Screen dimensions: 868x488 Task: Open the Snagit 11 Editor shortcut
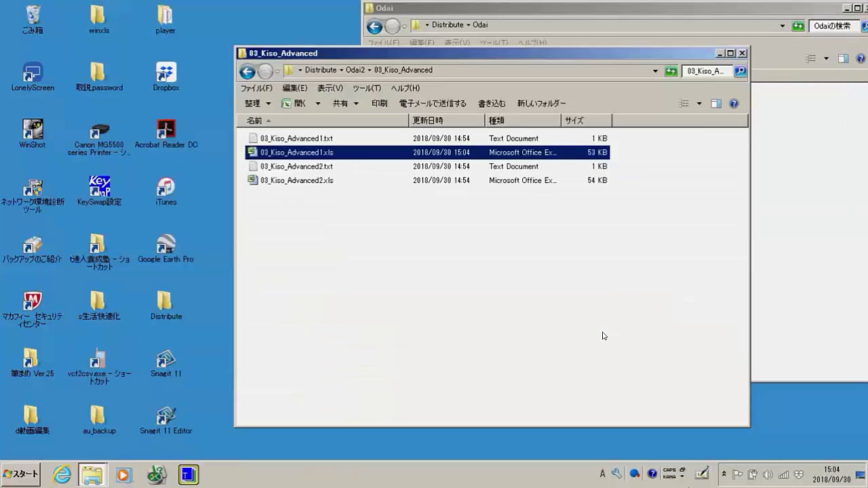[x=165, y=420]
